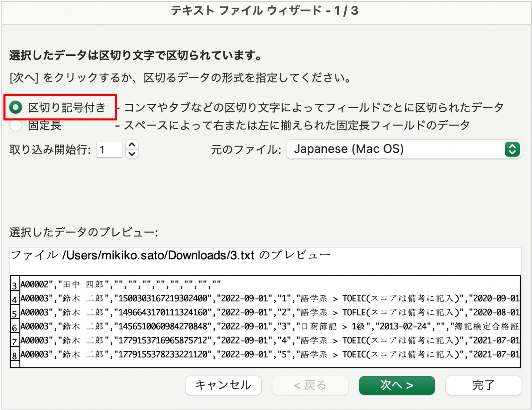Click the 完了 button

(x=484, y=385)
